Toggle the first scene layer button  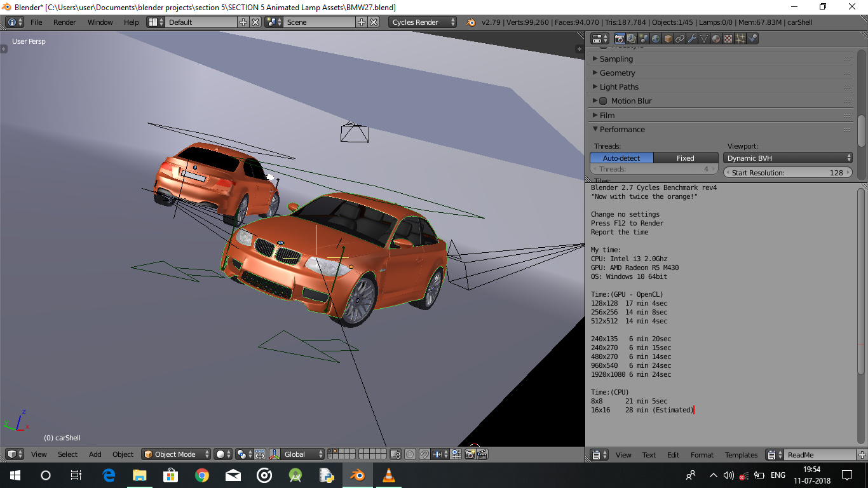coord(329,451)
